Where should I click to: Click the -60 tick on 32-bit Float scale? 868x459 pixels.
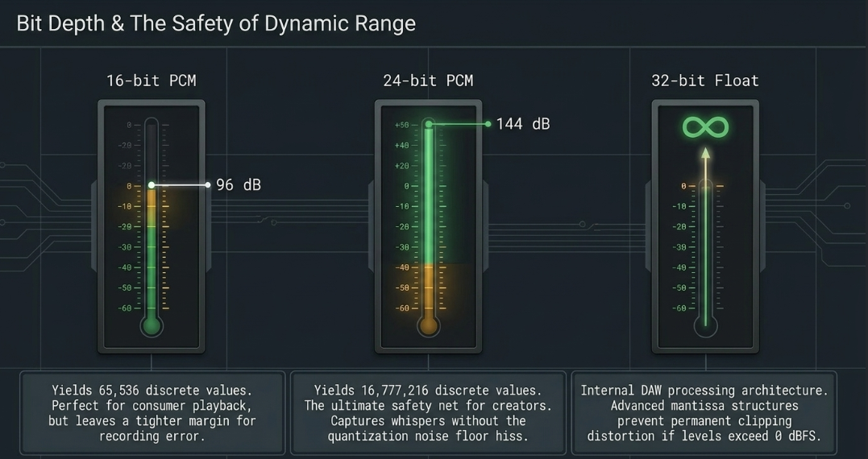(679, 308)
